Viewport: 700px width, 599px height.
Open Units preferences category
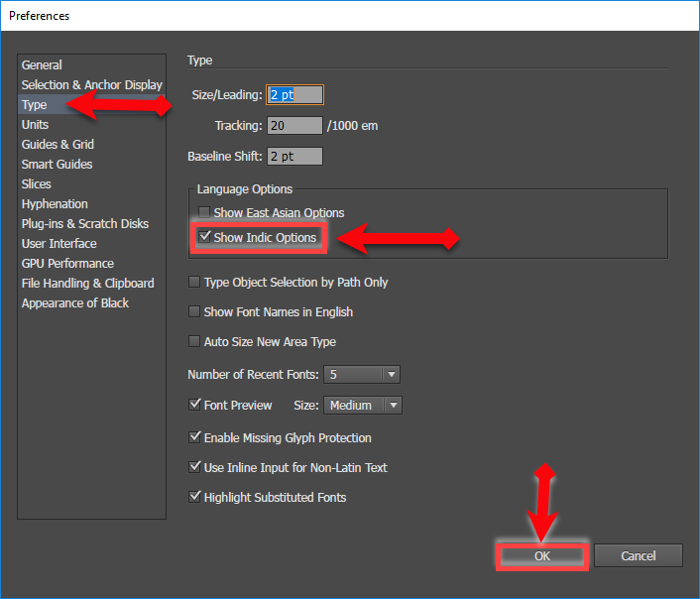[35, 125]
